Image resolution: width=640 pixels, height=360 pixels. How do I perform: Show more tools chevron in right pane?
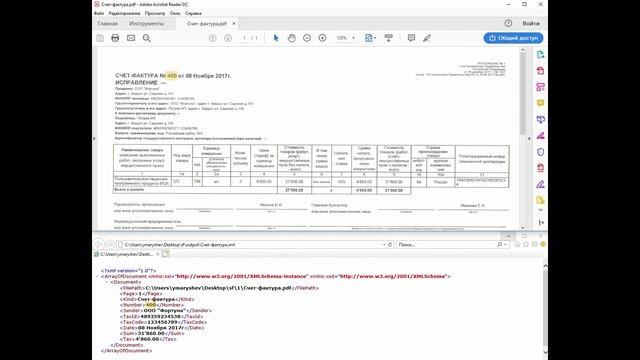(x=540, y=210)
